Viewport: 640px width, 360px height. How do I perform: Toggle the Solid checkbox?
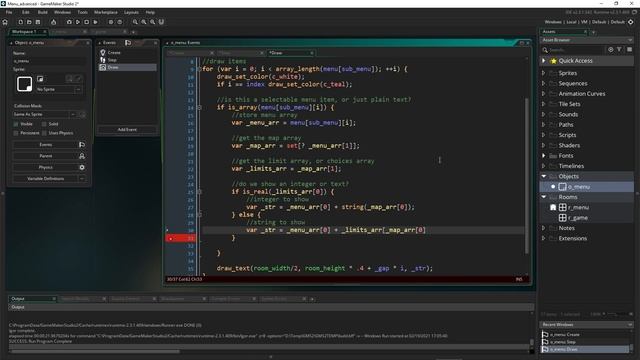coord(44,124)
